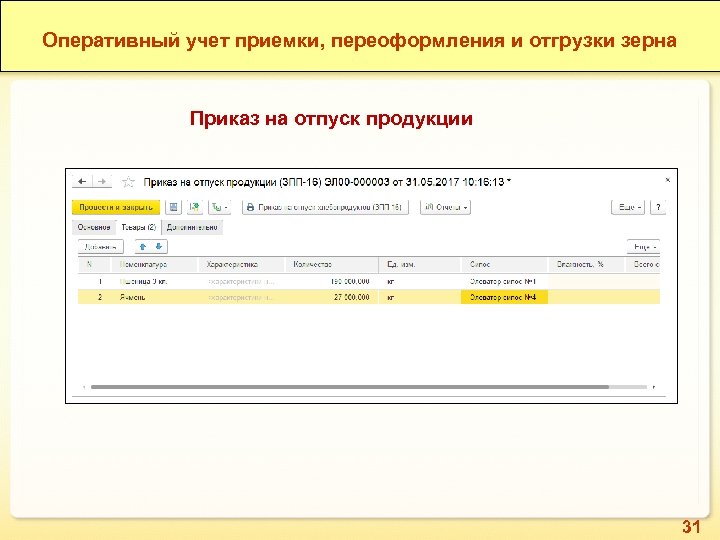Viewport: 720px width, 540px height.
Task: Switch to the 'Товары (2)' tab
Action: click(x=139, y=227)
